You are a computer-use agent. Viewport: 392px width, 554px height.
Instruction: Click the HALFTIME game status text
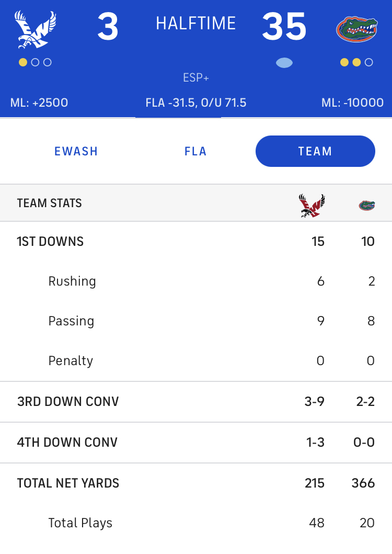point(196,24)
